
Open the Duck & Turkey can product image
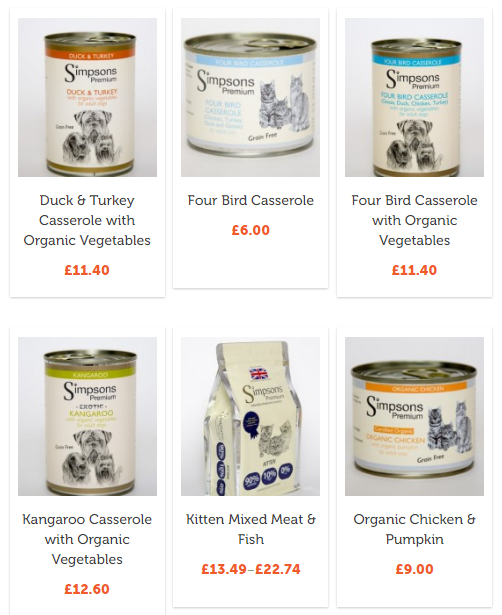[87, 97]
